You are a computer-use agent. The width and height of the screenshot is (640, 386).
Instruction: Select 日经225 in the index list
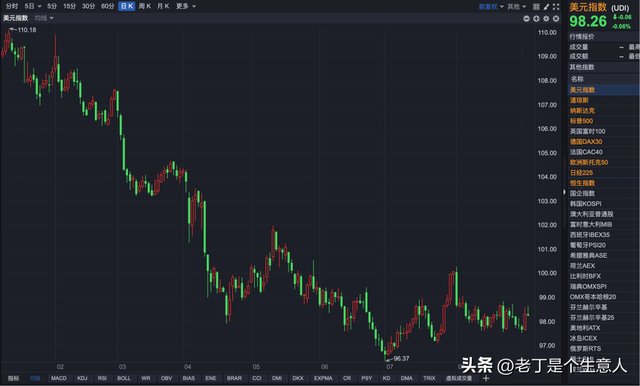604,173
